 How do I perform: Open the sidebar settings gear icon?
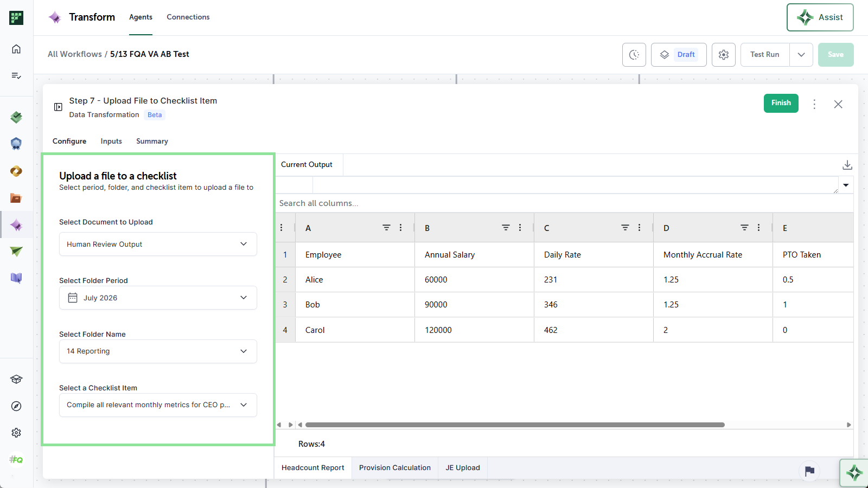pos(16,433)
